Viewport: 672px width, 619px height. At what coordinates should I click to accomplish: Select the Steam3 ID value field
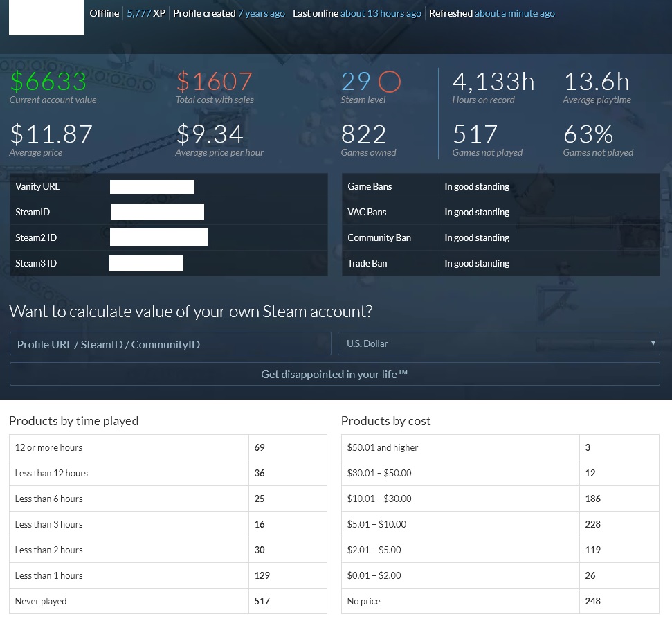(146, 263)
